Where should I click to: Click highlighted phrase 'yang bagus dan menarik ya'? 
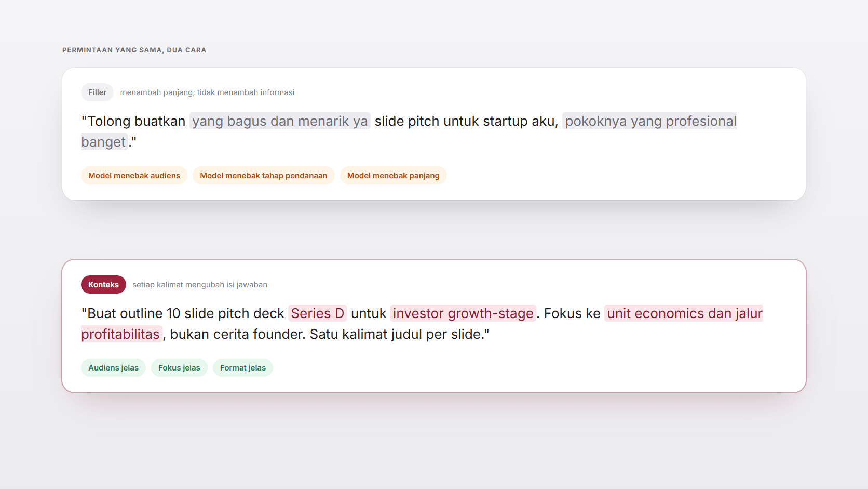[280, 121]
